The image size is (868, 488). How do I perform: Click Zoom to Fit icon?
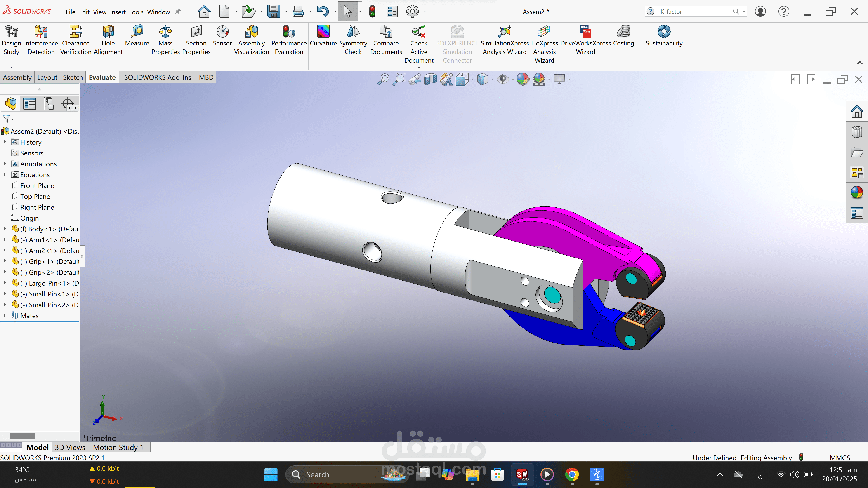383,80
